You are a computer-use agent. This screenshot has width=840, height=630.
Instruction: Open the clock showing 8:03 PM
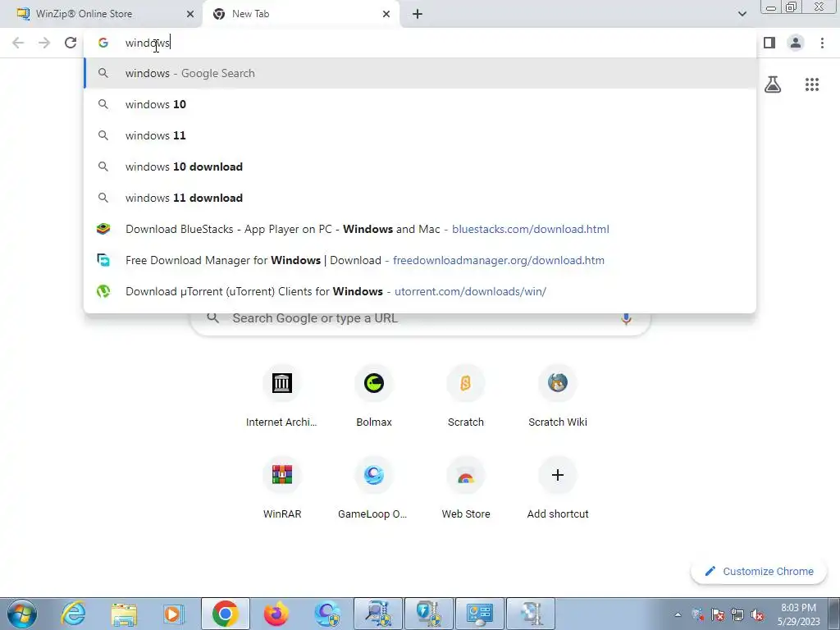[798, 614]
